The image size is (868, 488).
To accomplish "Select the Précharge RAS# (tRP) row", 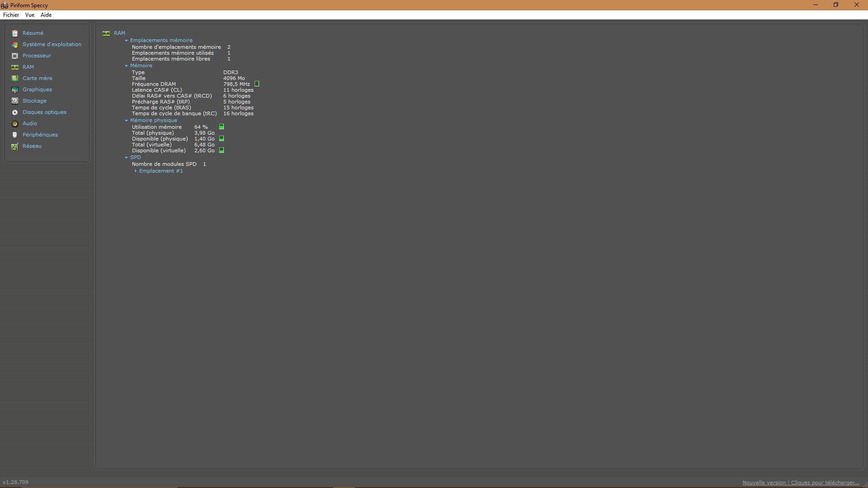I will click(x=191, y=102).
